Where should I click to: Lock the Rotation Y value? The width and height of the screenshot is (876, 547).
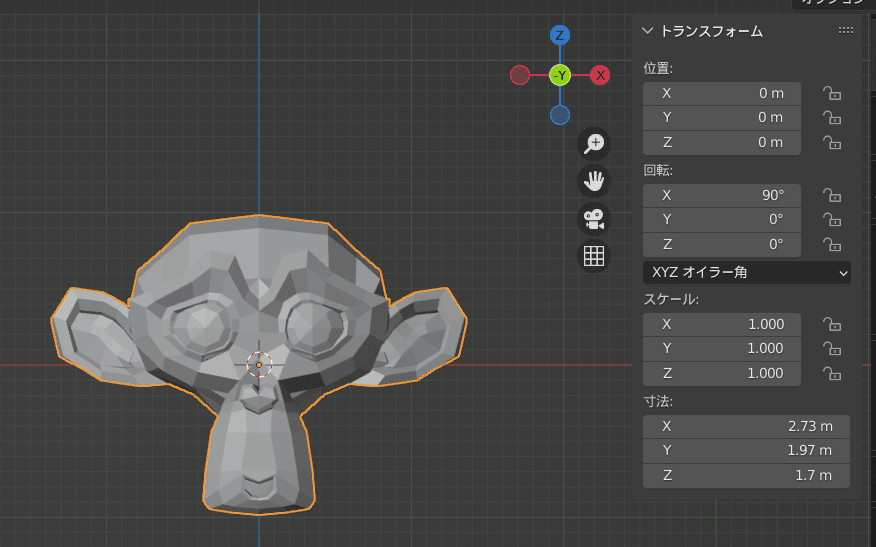coord(832,220)
